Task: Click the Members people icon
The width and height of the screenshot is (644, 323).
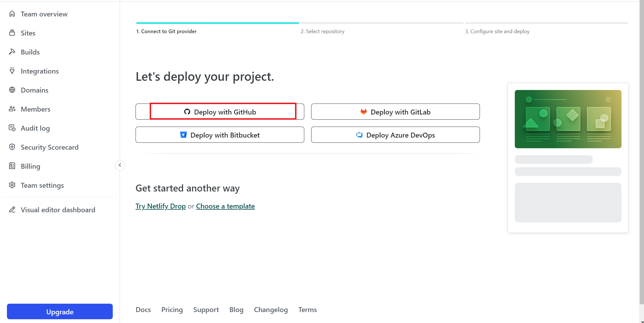Action: click(12, 109)
